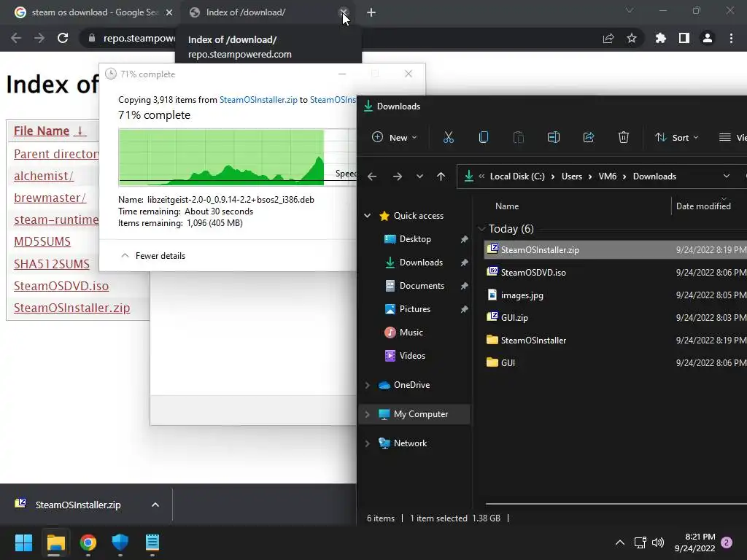This screenshot has width=747, height=560.
Task: Open recent locations dropdown arrow in Explorer
Action: [x=419, y=176]
